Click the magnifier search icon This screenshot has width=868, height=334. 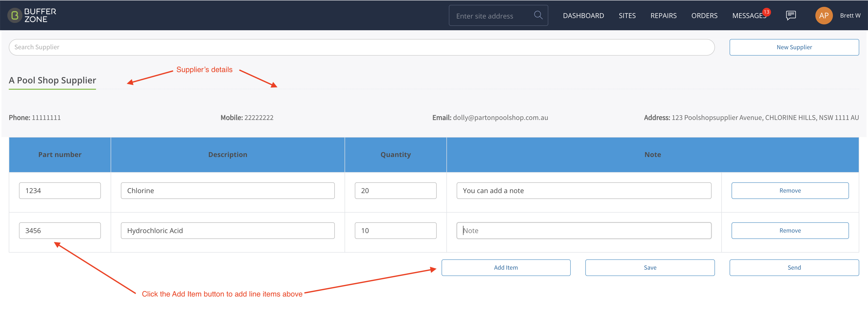(538, 15)
